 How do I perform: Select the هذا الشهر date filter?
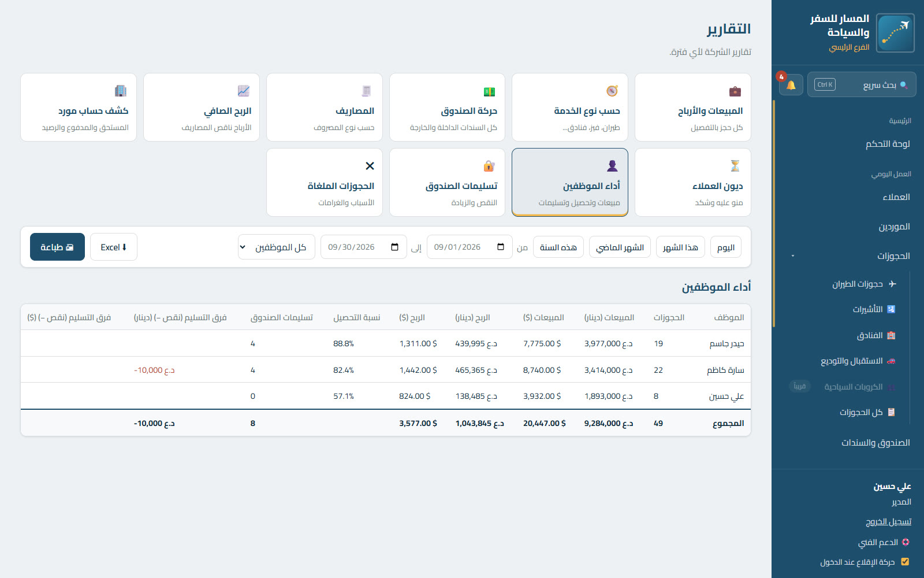pos(680,247)
